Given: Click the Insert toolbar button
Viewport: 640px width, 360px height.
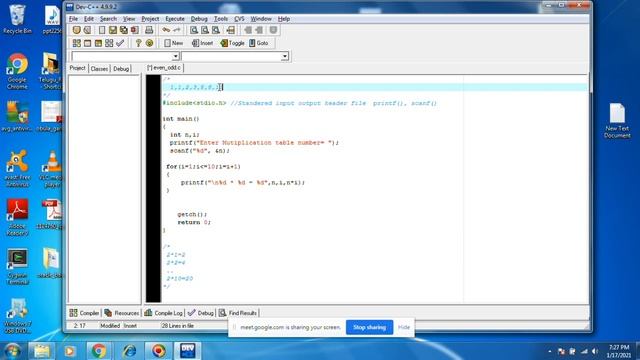Looking at the screenshot, I should click(x=202, y=43).
